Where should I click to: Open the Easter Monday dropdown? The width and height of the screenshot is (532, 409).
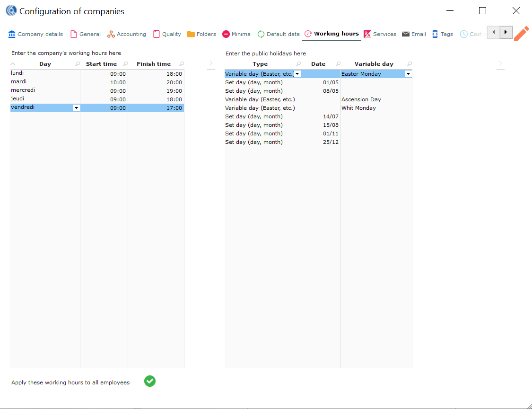[x=408, y=74]
